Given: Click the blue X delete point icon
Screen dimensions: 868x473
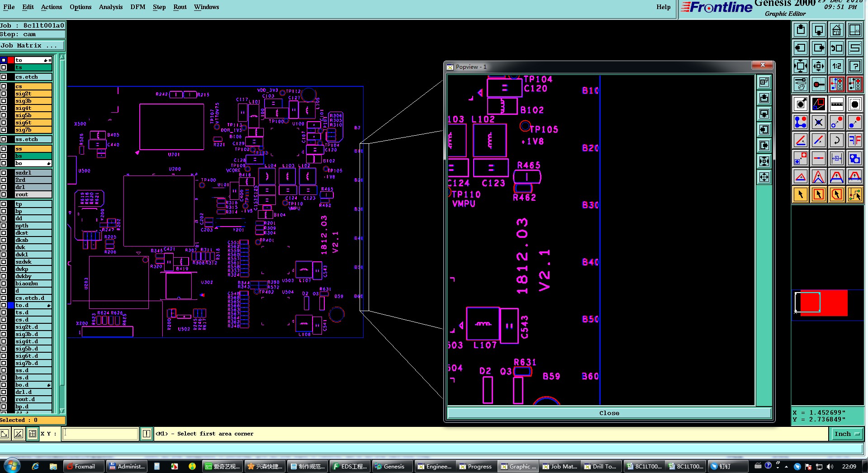Looking at the screenshot, I should click(819, 122).
